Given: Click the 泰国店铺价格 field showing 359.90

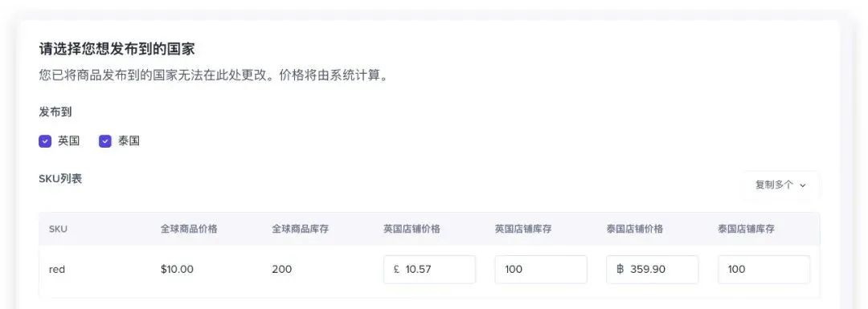Looking at the screenshot, I should tap(652, 270).
